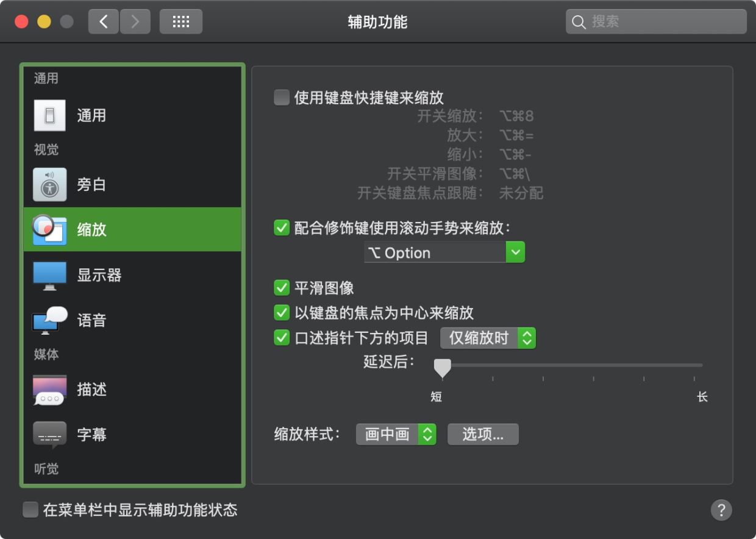Viewport: 756px width, 539px height.
Task: Go back with the left arrow button
Action: [104, 22]
